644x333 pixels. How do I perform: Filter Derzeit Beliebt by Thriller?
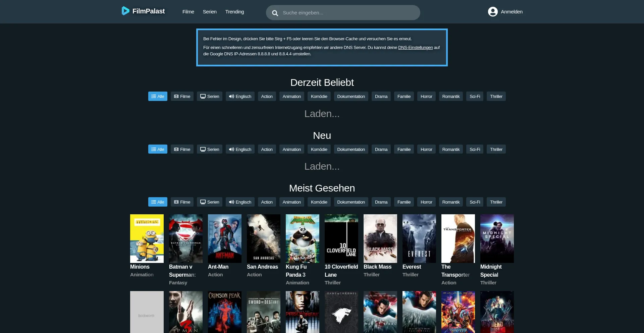[x=496, y=96]
